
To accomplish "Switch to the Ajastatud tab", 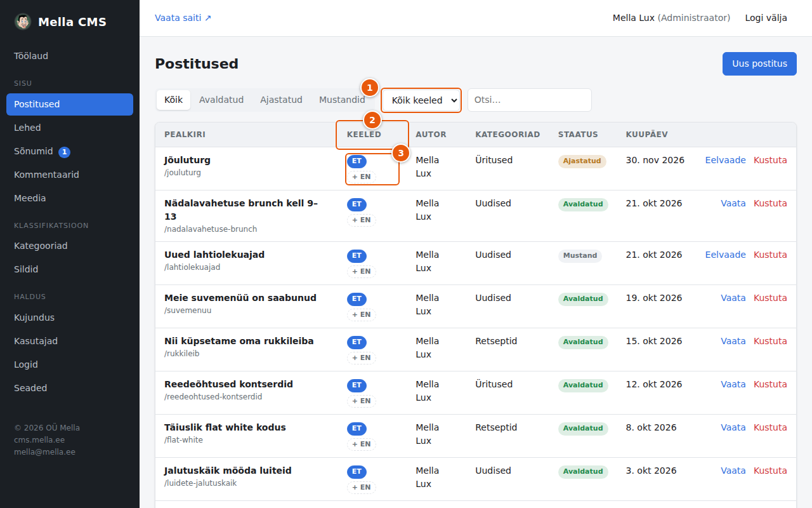I will point(281,100).
